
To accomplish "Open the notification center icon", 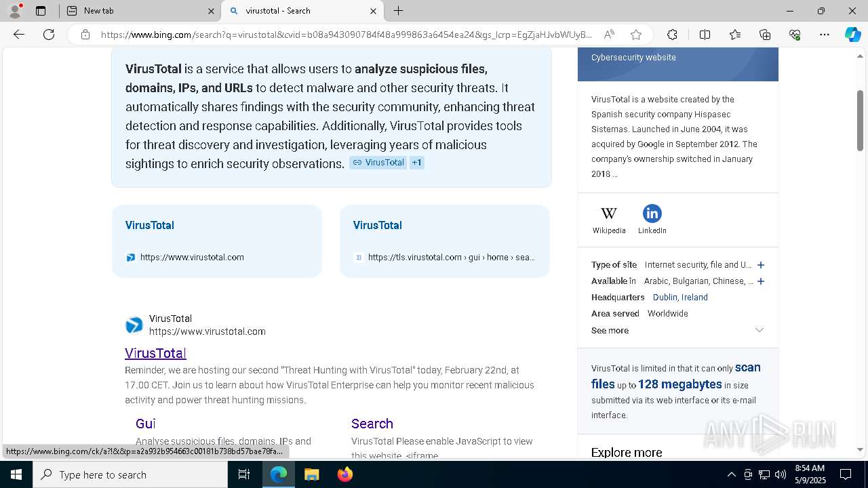I will 846,474.
